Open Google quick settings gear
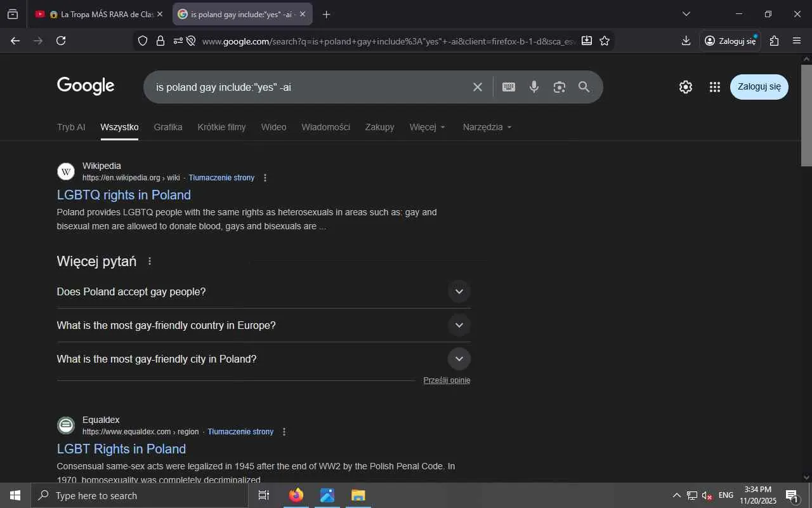 point(686,87)
